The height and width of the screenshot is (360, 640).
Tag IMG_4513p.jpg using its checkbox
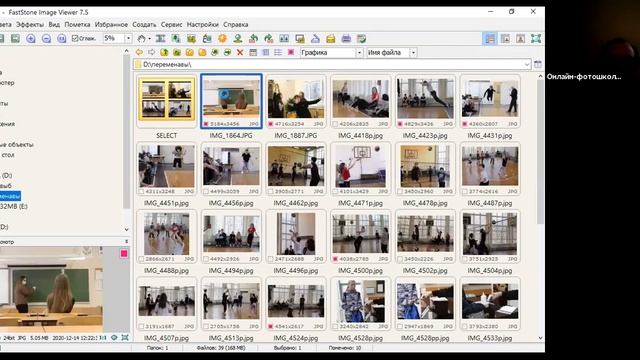[206, 327]
